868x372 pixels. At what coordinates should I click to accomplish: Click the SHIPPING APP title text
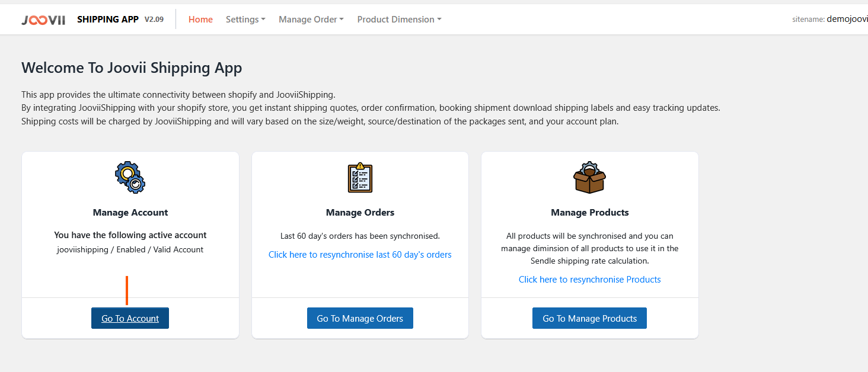(108, 20)
